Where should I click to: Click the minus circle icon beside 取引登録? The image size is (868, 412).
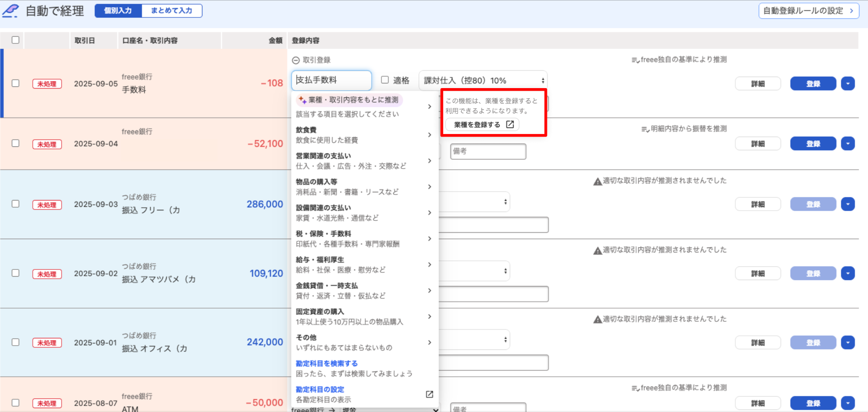[296, 60]
